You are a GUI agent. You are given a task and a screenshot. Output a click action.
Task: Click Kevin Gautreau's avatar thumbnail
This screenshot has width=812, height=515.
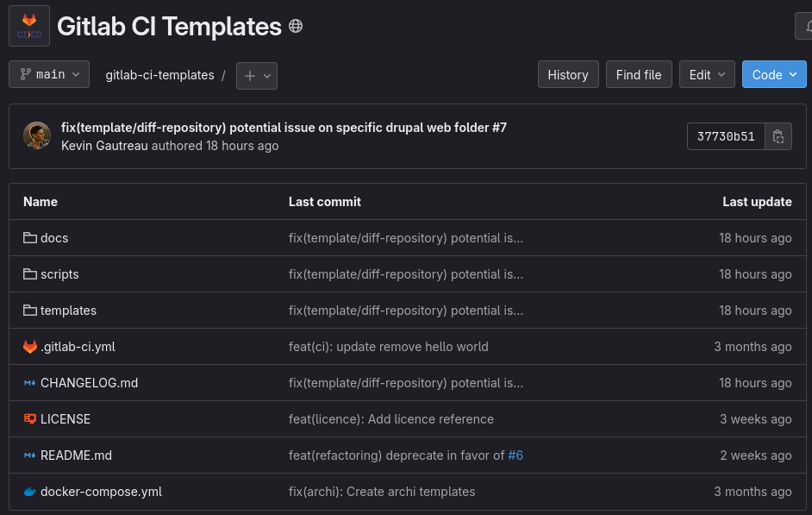[x=37, y=136]
